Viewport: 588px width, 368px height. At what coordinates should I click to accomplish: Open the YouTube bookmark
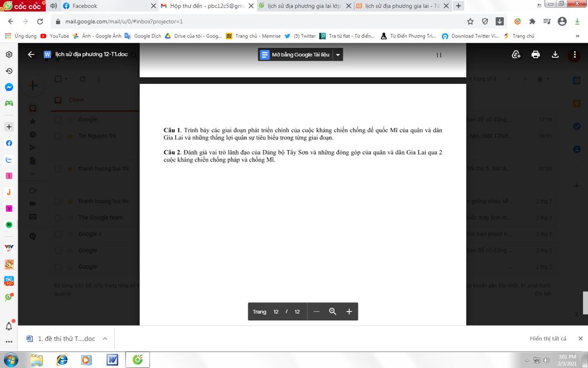(x=55, y=36)
